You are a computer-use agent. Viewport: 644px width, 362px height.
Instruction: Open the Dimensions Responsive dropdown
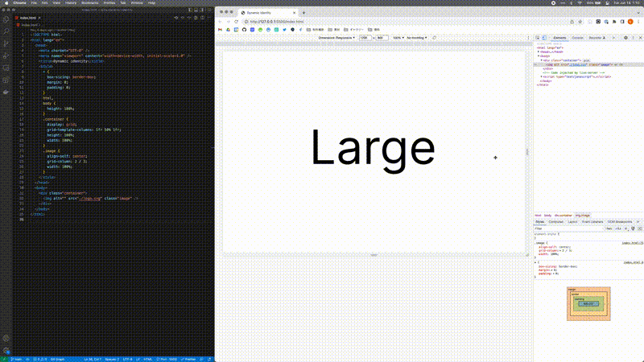[x=336, y=38]
